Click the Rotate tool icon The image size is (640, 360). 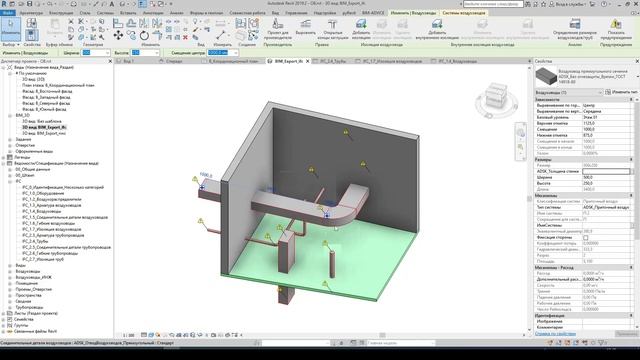(x=144, y=36)
